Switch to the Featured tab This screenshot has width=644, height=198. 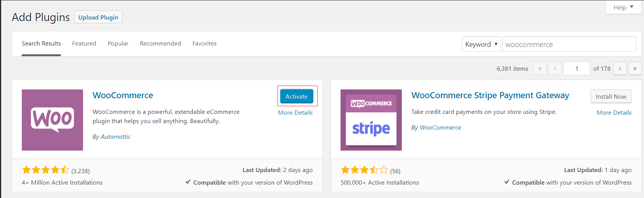coord(84,44)
